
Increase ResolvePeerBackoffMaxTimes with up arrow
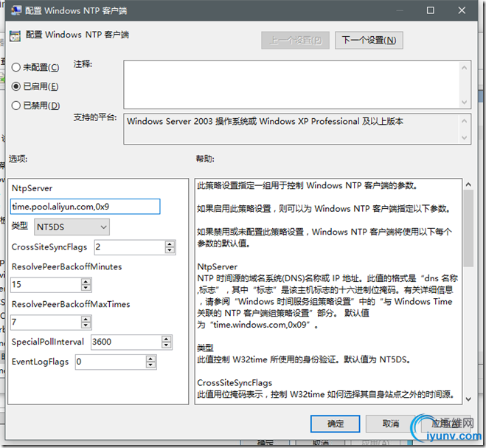(86, 319)
